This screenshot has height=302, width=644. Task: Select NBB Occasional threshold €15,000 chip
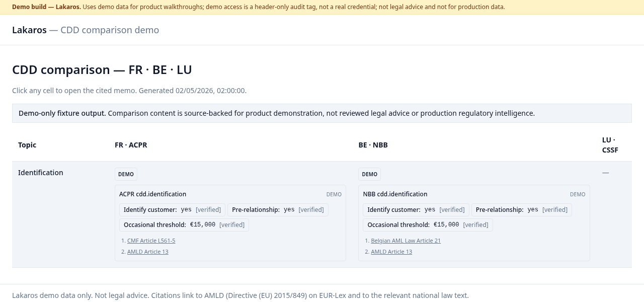(428, 225)
